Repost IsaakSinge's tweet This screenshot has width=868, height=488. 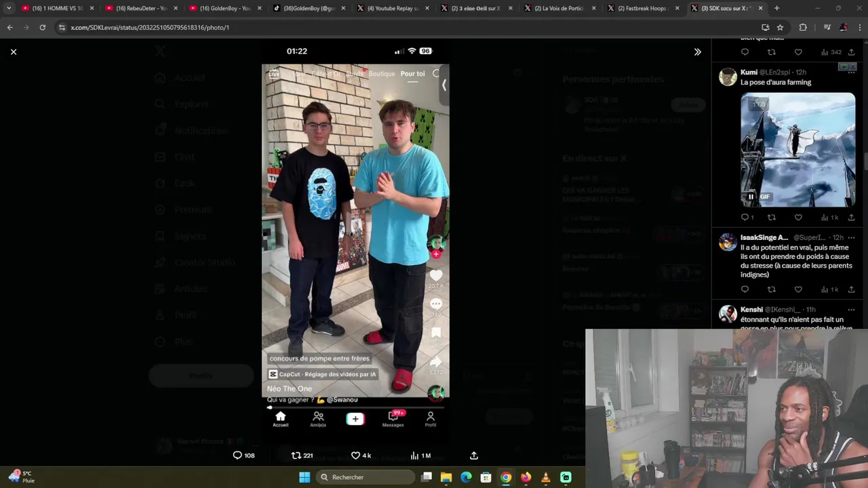coord(771,289)
